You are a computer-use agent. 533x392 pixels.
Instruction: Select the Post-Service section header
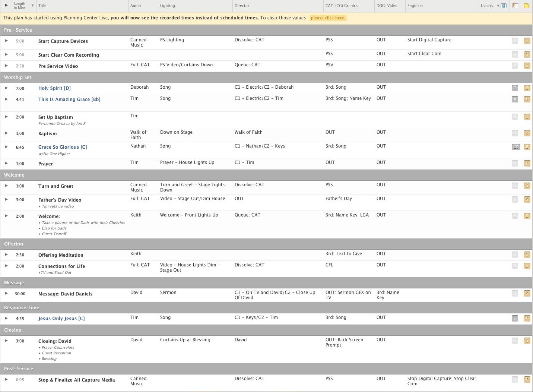[x=266, y=369]
